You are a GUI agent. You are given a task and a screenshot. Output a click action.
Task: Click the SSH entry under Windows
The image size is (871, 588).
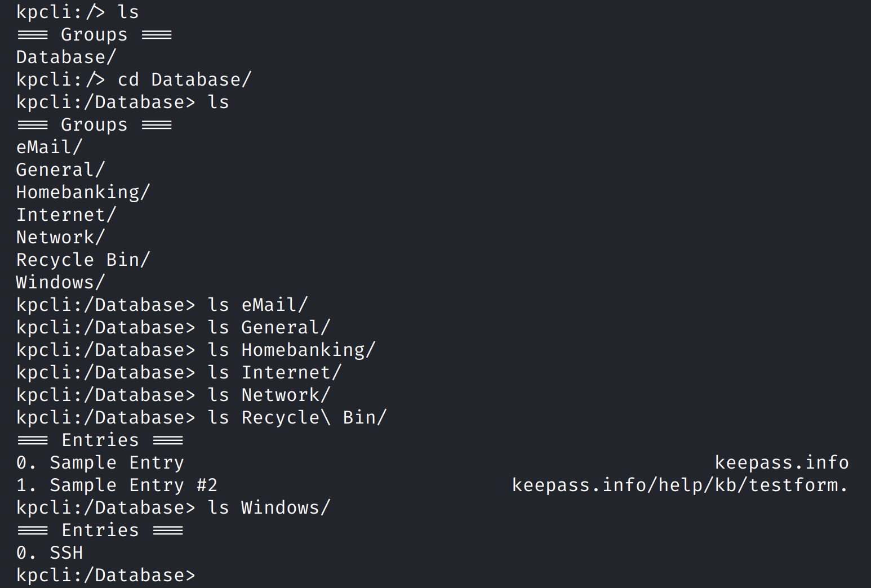[x=66, y=553]
